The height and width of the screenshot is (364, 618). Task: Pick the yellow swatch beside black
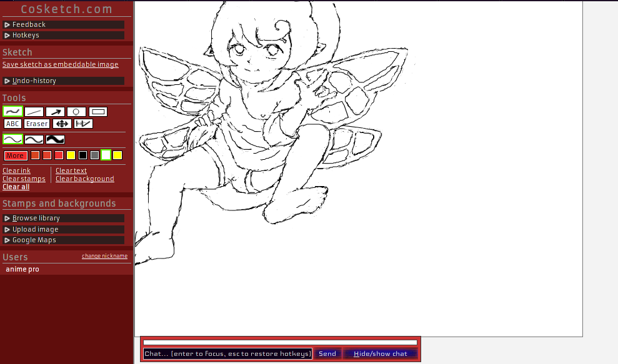[71, 155]
